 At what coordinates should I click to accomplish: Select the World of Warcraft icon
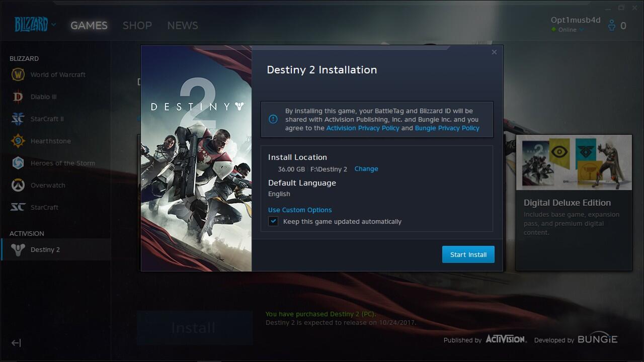coord(18,74)
